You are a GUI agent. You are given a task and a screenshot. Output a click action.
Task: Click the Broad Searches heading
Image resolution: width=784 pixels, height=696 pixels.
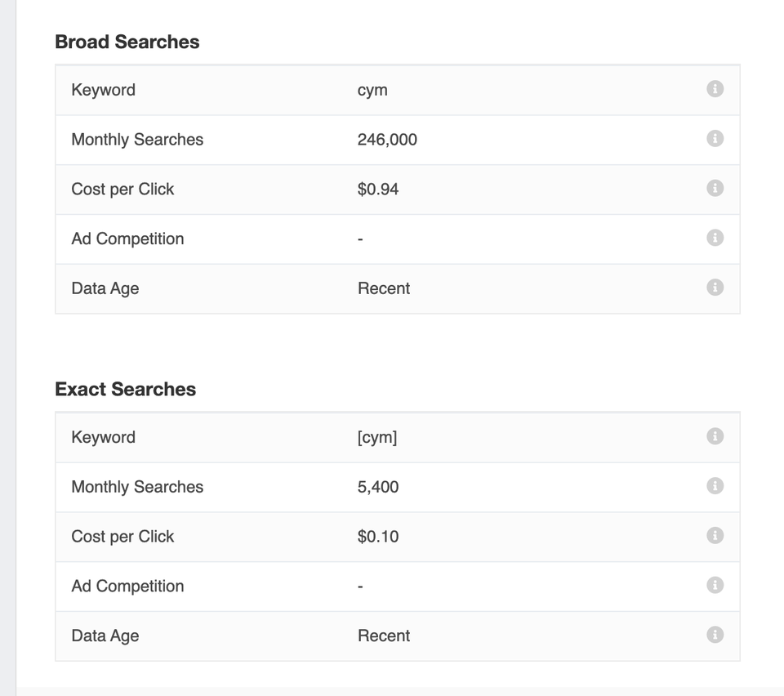click(127, 42)
